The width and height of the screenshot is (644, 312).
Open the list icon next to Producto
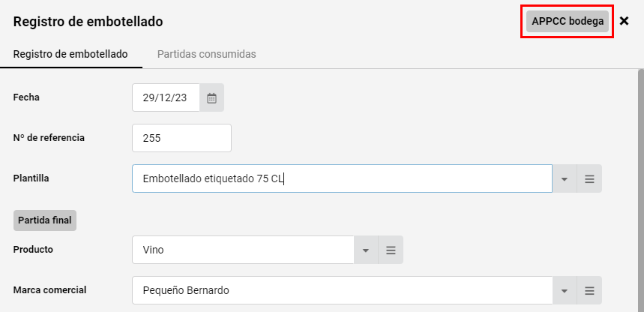pos(391,250)
